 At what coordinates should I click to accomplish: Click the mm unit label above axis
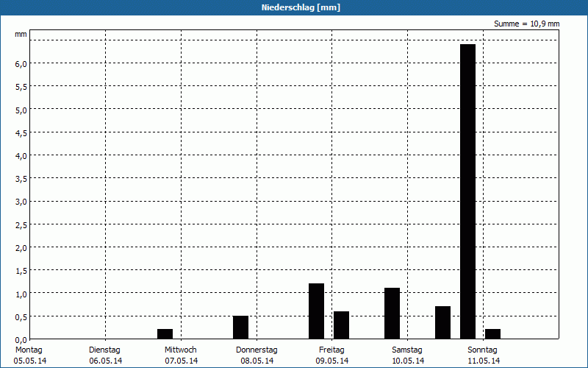coord(21,34)
